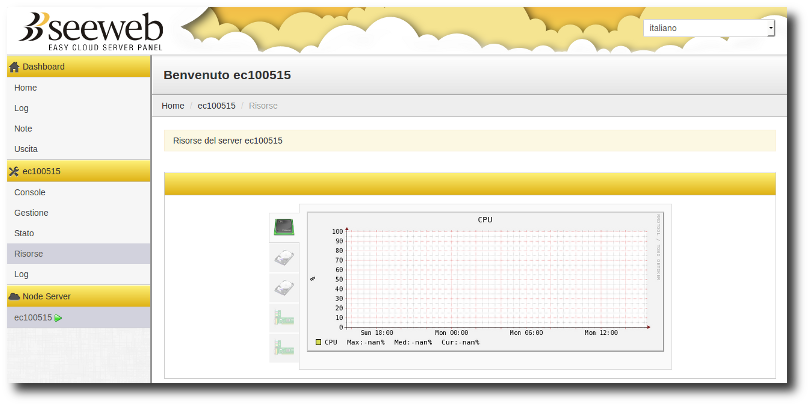This screenshot has height=406, width=810.
Task: Show the lower network card graph tab
Action: pos(284,348)
